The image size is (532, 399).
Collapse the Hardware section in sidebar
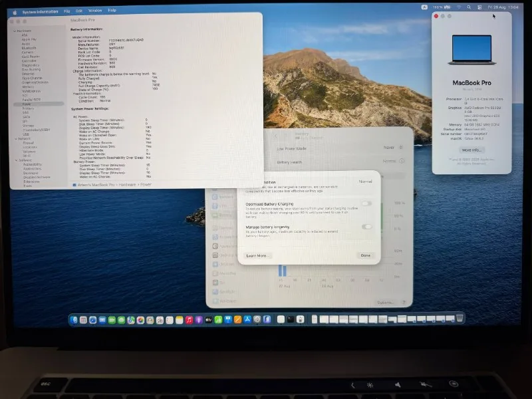[15, 31]
